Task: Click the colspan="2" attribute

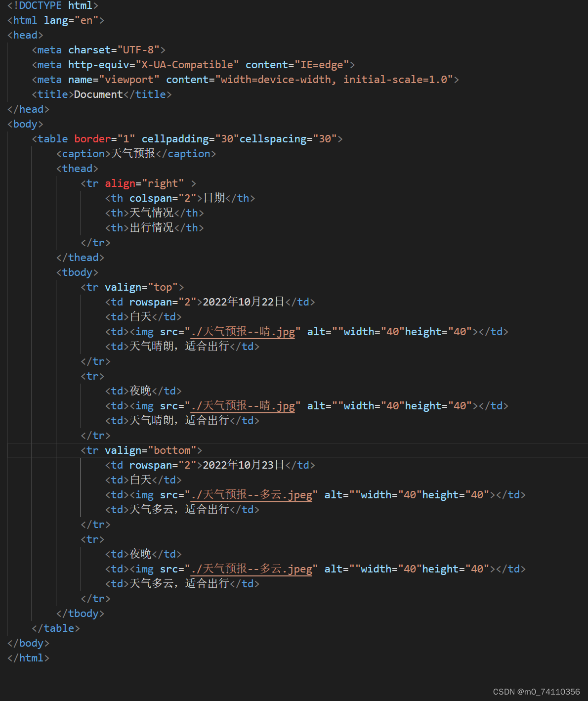Action: pos(163,198)
